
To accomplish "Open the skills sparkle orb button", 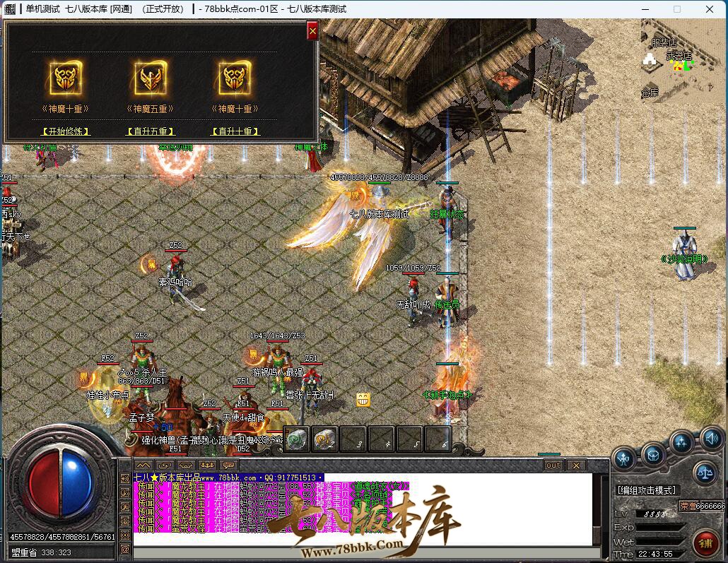I will 681,443.
